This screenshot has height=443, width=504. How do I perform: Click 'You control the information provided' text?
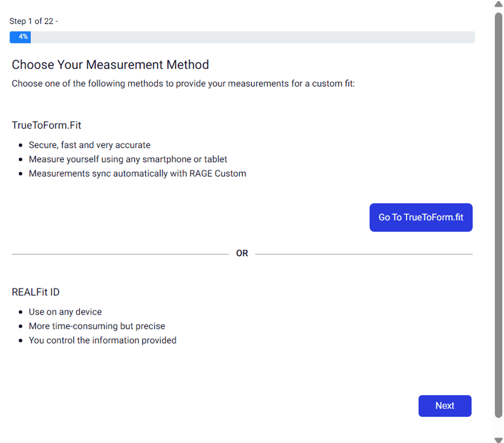tap(102, 340)
